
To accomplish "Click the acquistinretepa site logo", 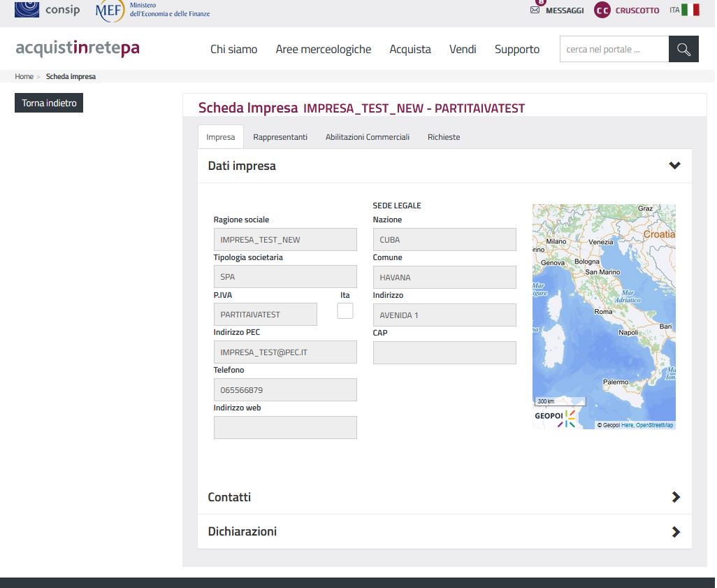I will coord(78,48).
